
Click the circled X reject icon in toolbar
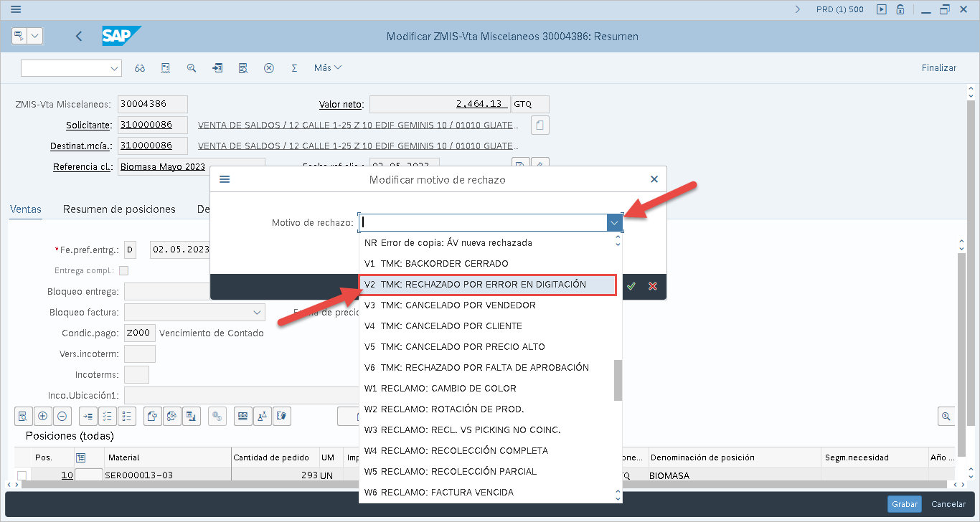(269, 68)
